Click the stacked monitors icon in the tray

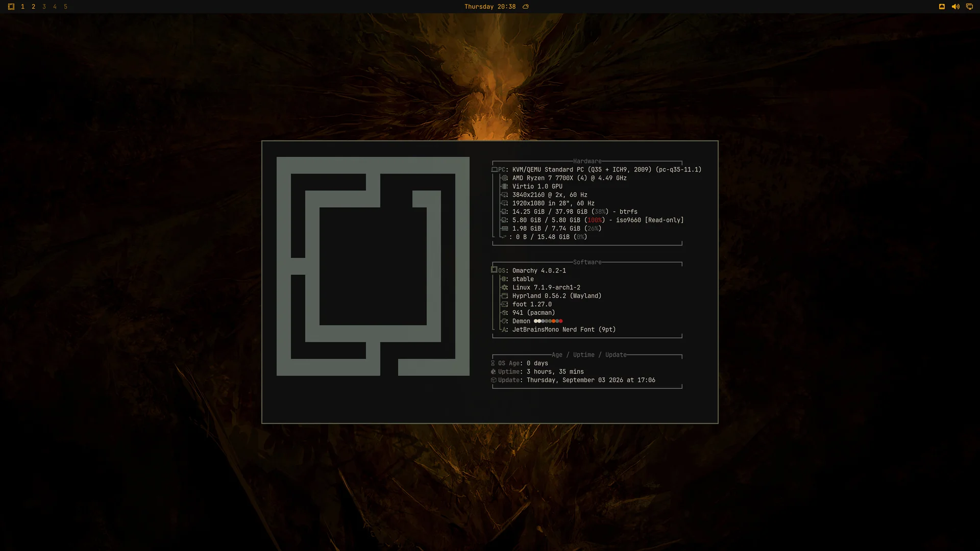click(x=969, y=7)
